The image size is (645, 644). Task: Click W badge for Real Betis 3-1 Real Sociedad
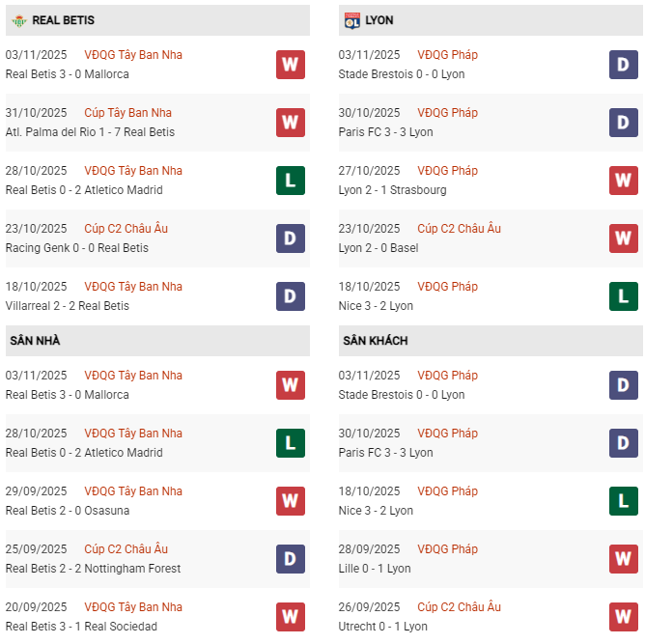pyautogui.click(x=290, y=617)
